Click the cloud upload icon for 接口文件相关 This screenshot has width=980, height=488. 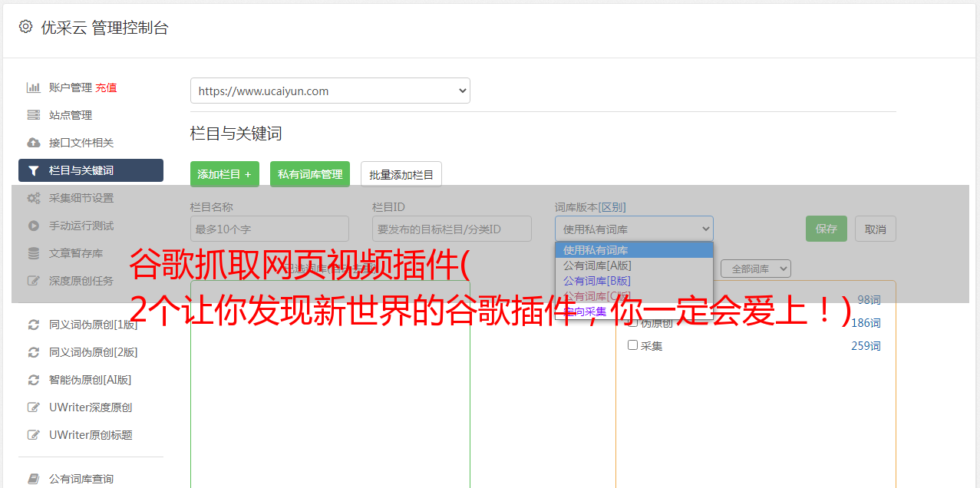pos(33,143)
